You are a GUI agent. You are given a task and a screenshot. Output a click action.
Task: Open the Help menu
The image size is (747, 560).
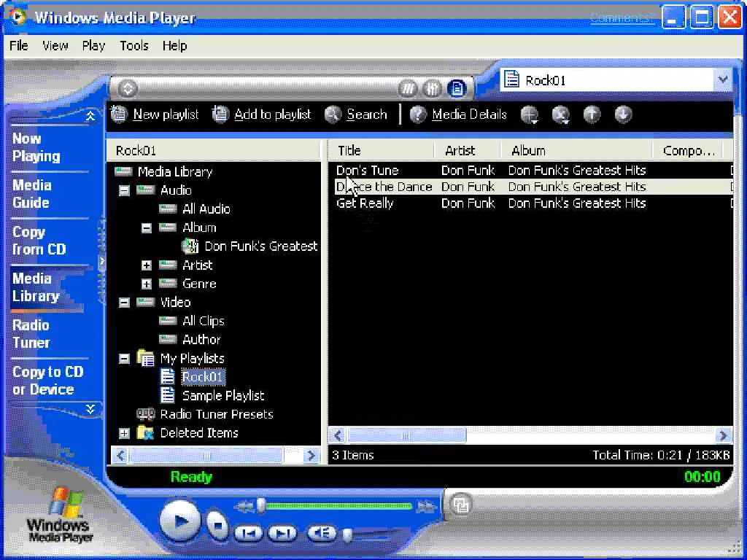174,46
